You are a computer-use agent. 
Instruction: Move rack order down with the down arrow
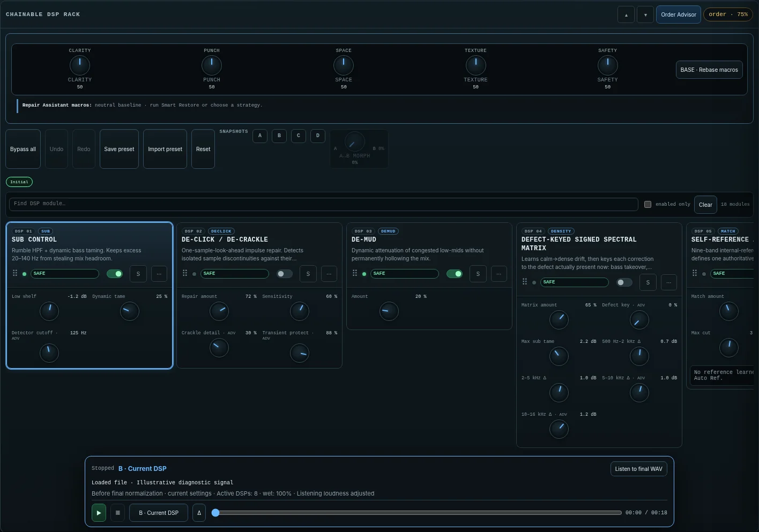(645, 15)
